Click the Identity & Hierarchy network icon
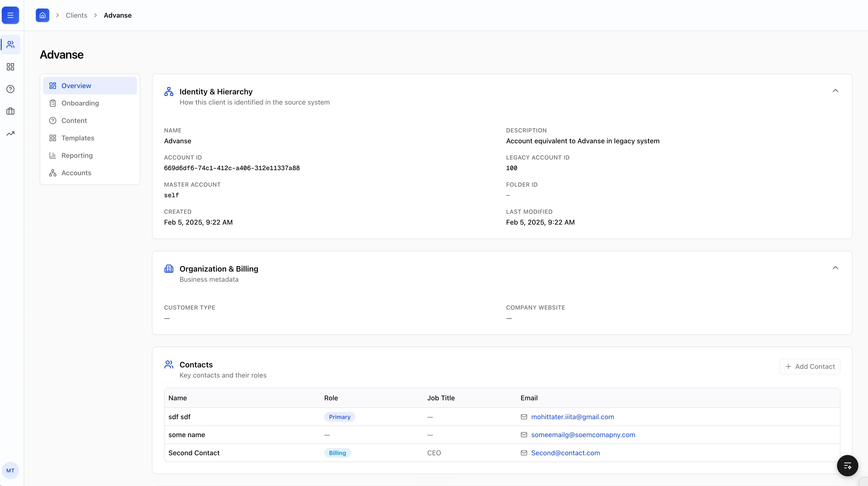The width and height of the screenshot is (868, 486). tap(169, 91)
